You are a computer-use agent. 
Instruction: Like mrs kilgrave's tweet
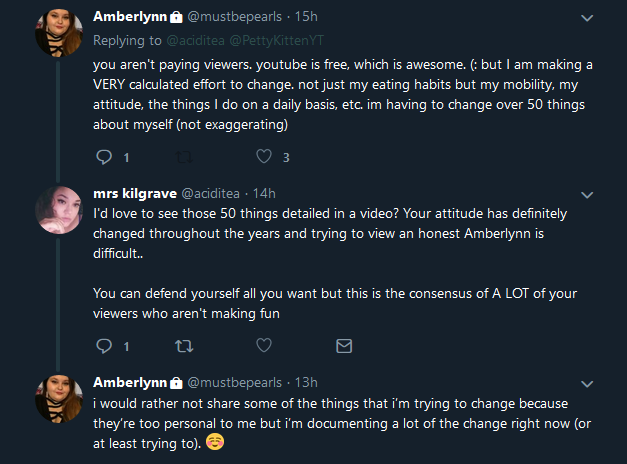pos(264,345)
